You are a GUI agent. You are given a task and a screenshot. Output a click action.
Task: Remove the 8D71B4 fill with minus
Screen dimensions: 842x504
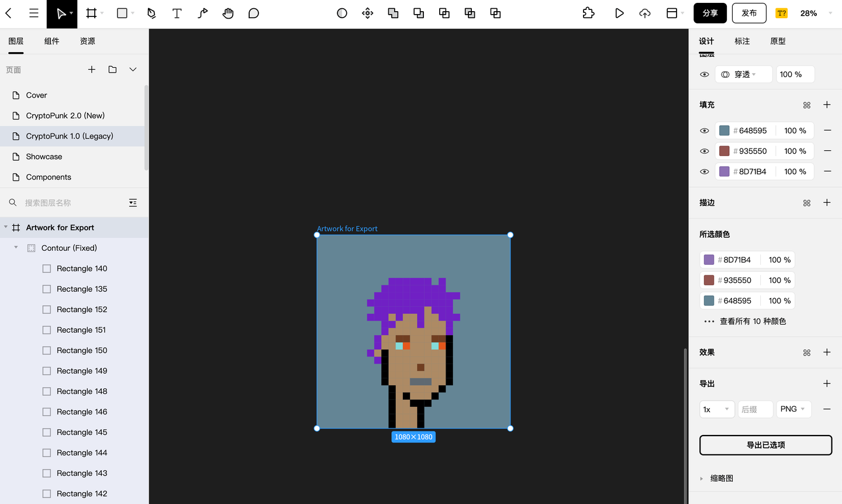827,171
